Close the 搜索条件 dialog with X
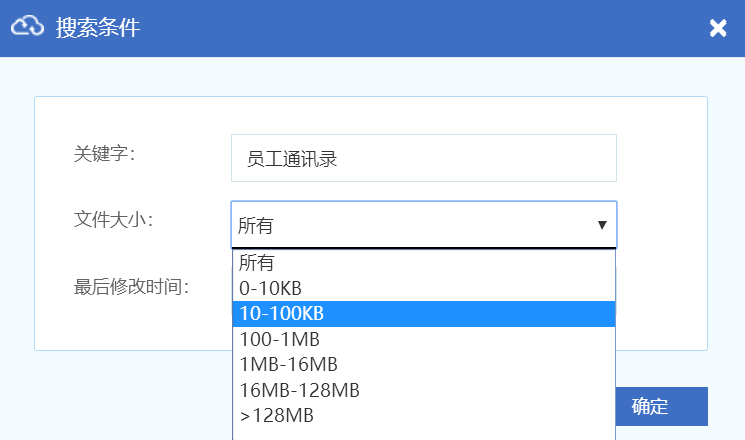This screenshot has height=440, width=745. [x=718, y=28]
